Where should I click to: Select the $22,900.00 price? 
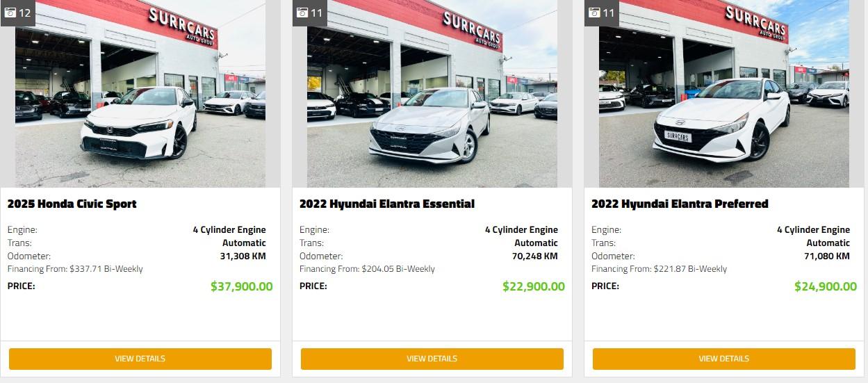click(x=534, y=286)
